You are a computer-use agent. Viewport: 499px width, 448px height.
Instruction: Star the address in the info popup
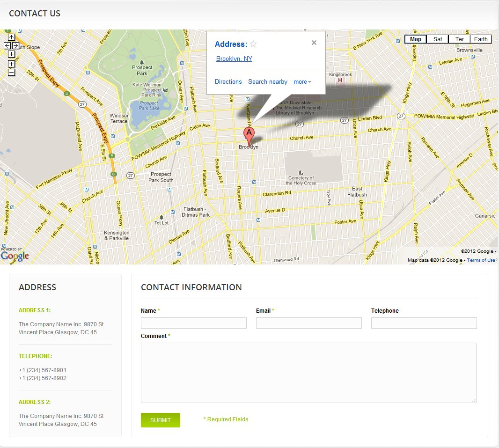(x=253, y=44)
